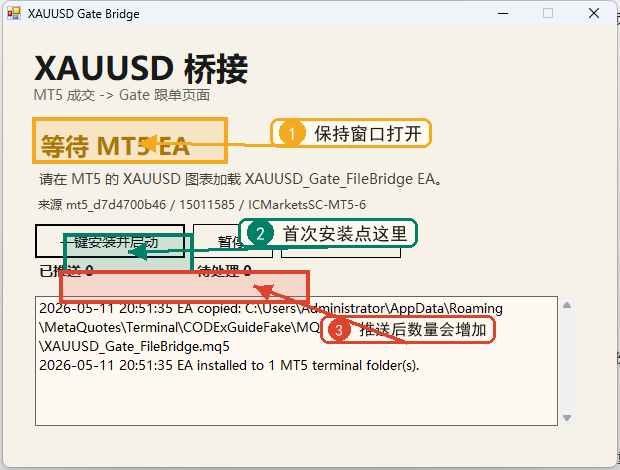Click the 'XAUUSD 桥接' main heading
This screenshot has height=470, width=620.
[141, 68]
